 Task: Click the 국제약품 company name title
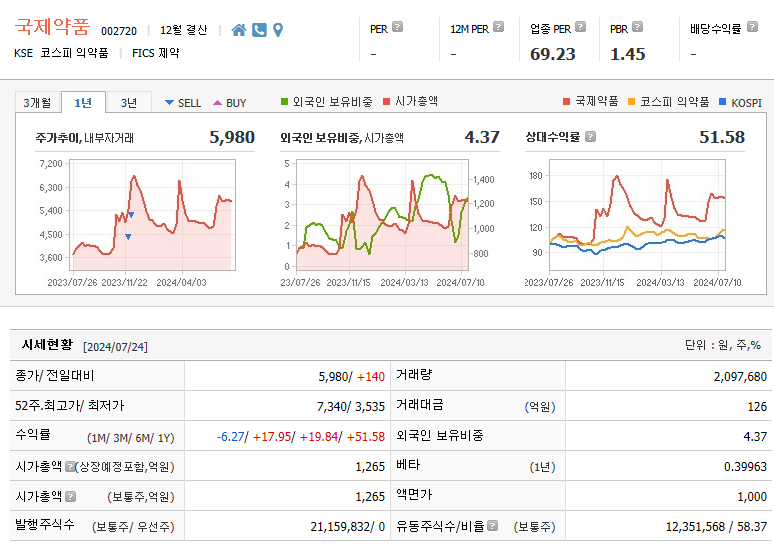tap(52, 27)
